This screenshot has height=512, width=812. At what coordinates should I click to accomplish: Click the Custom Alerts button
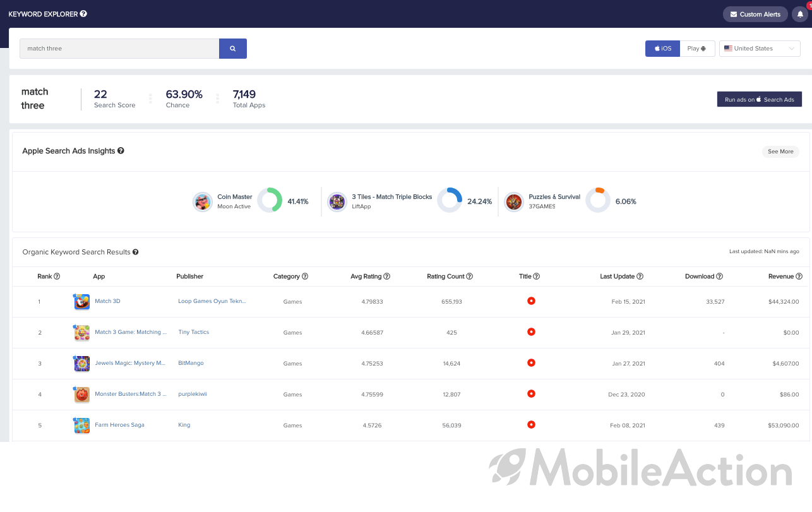755,14
